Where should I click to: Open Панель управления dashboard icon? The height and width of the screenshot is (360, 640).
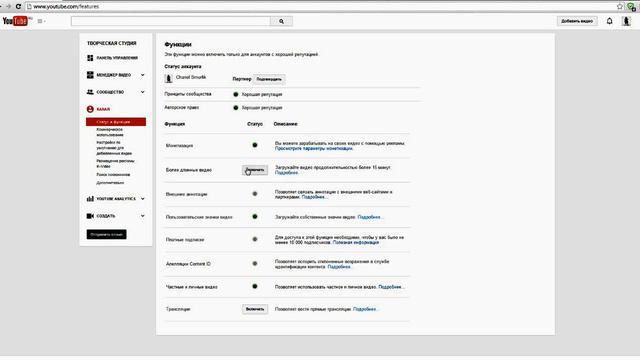pos(90,58)
